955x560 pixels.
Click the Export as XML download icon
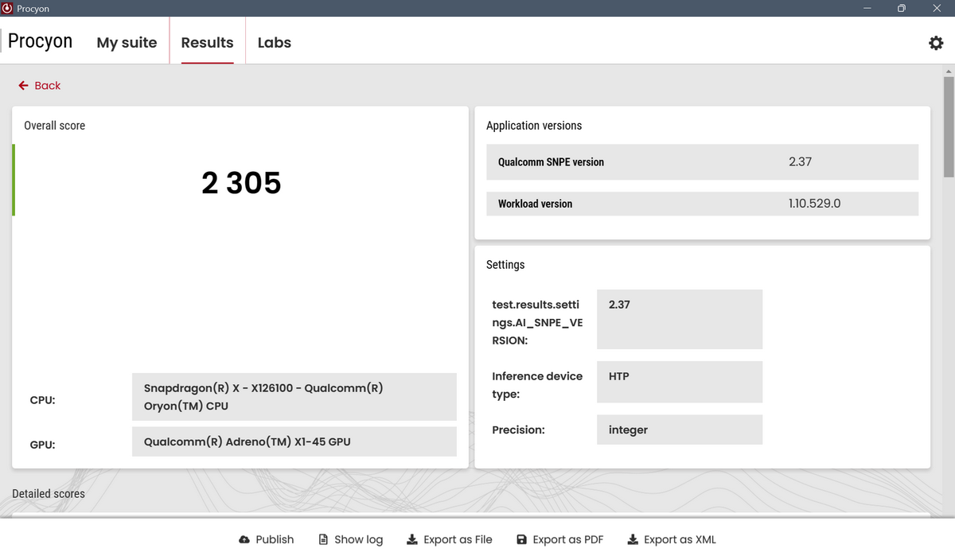[x=633, y=539]
